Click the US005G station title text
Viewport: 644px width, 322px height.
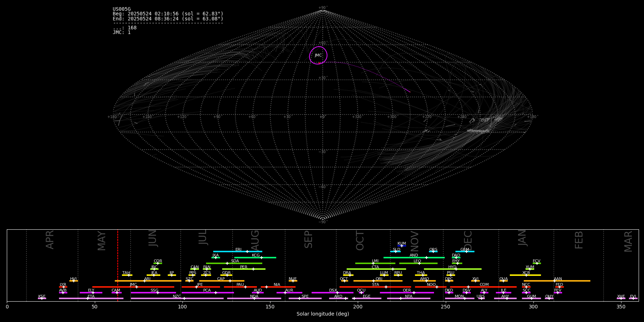click(122, 9)
